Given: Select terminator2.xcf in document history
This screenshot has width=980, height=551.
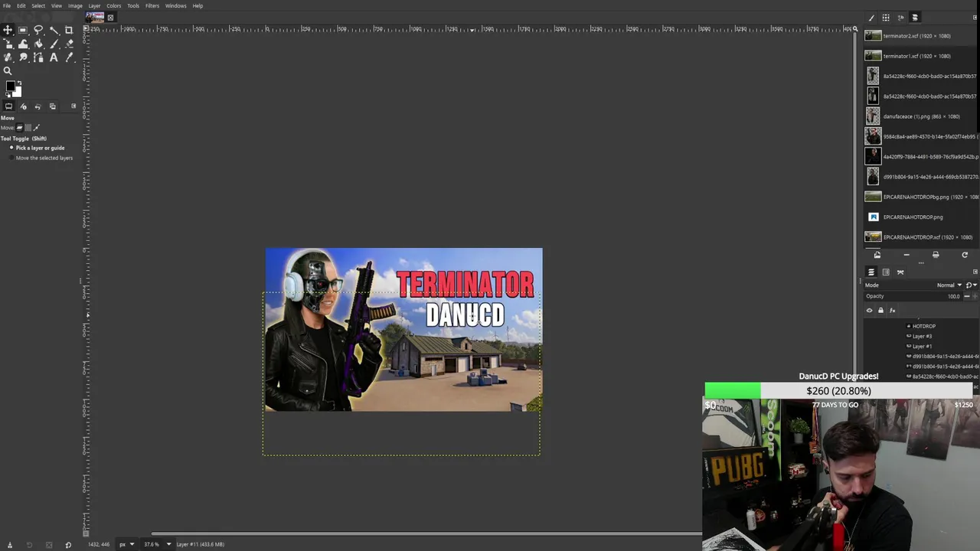Looking at the screenshot, I should point(919,36).
